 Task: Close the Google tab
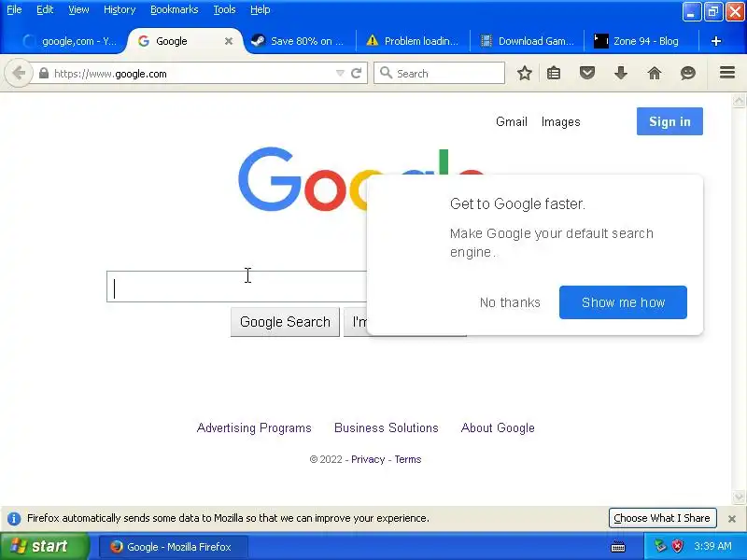coord(229,41)
